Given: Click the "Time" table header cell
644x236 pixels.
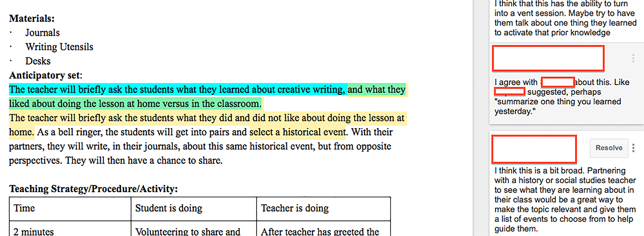Looking at the screenshot, I should point(24,208).
